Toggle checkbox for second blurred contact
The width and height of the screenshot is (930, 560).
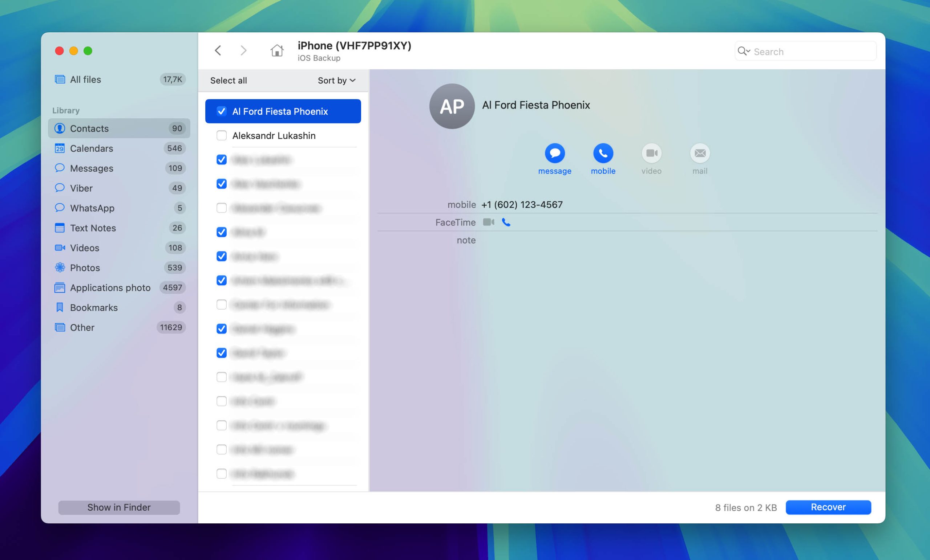click(x=221, y=183)
